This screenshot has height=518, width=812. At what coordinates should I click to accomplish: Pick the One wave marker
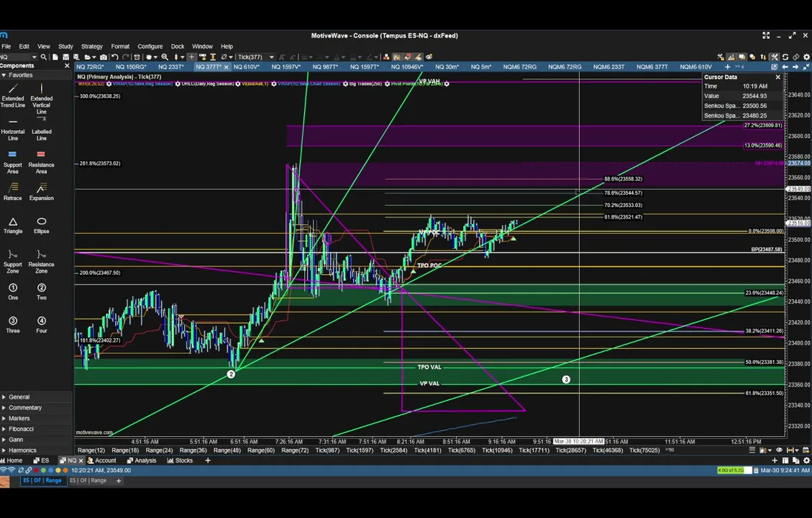click(13, 291)
